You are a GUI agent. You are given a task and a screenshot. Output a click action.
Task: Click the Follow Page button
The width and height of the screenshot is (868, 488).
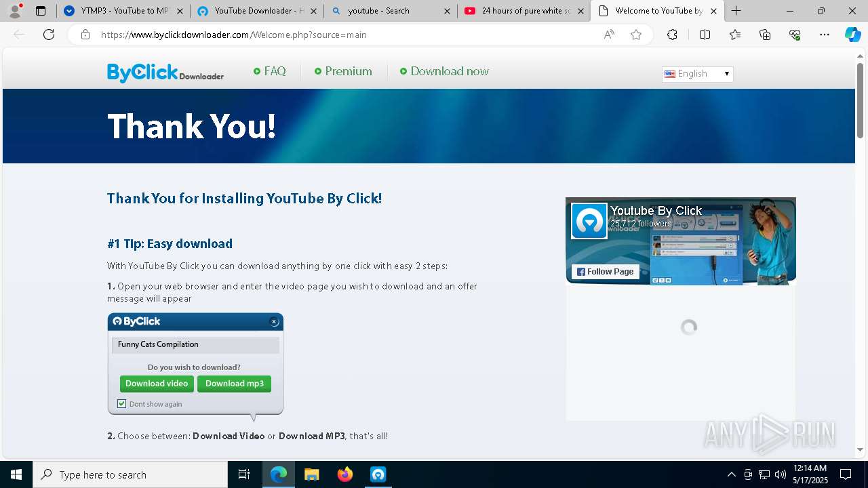[x=605, y=272]
